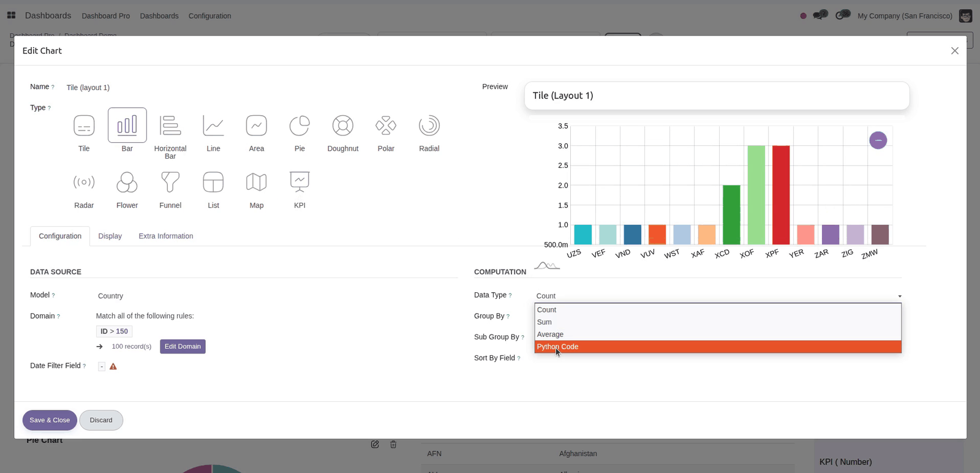Choose Average option in Data Type list
980x473 pixels.
click(x=718, y=335)
